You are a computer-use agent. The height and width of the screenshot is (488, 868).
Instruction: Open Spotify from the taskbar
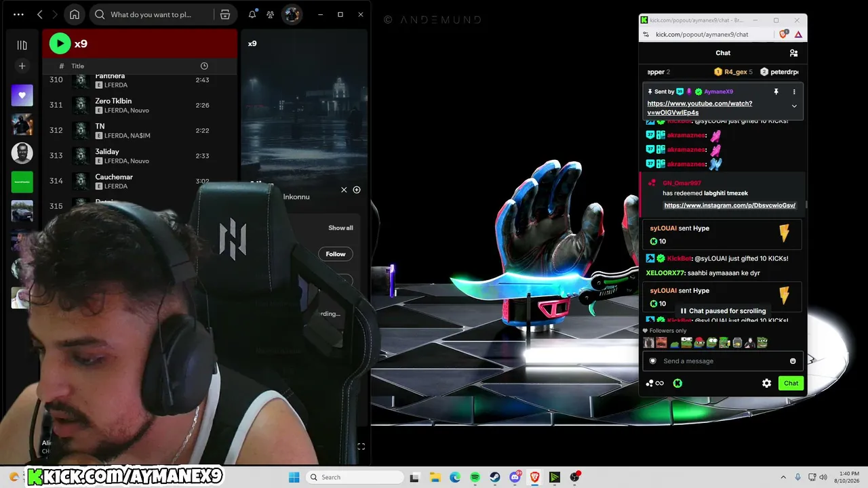coord(475,477)
